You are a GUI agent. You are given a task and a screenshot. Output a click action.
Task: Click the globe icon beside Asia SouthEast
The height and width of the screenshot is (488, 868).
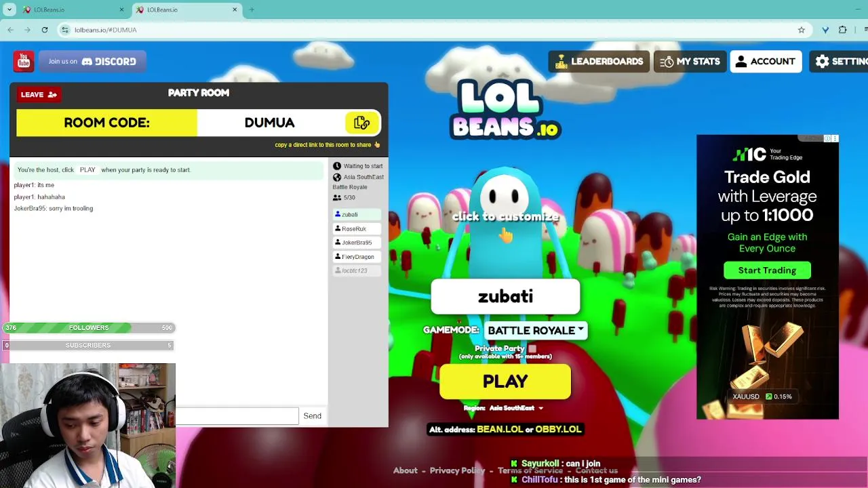tap(337, 177)
